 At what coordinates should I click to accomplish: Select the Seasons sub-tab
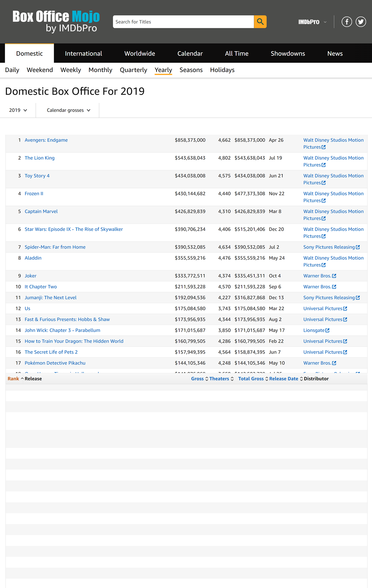tap(191, 70)
